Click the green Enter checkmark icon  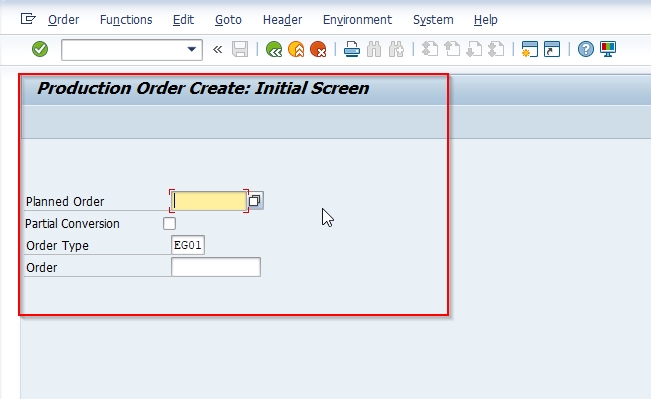click(x=40, y=49)
